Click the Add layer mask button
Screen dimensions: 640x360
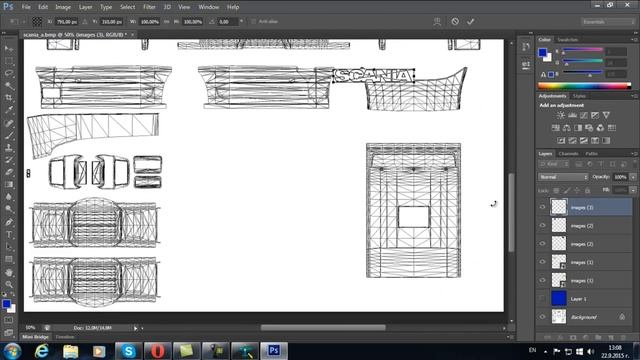click(x=573, y=338)
